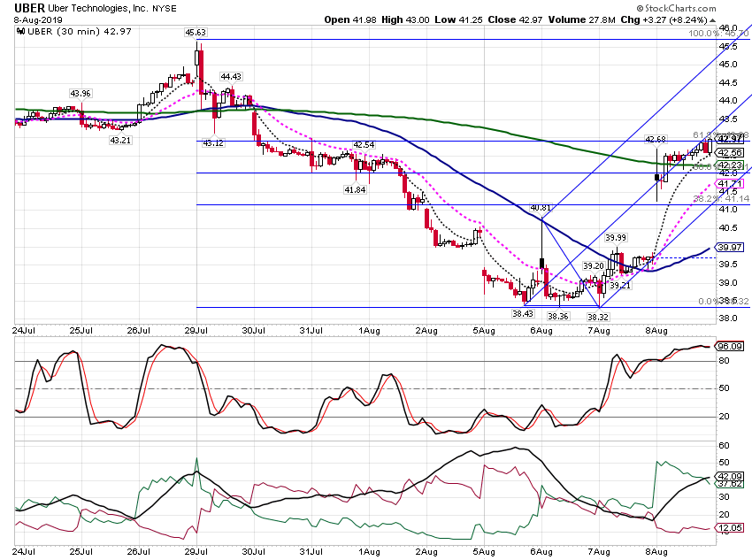Click the 44.43 price annotation
This screenshot has width=752, height=560.
[x=231, y=77]
